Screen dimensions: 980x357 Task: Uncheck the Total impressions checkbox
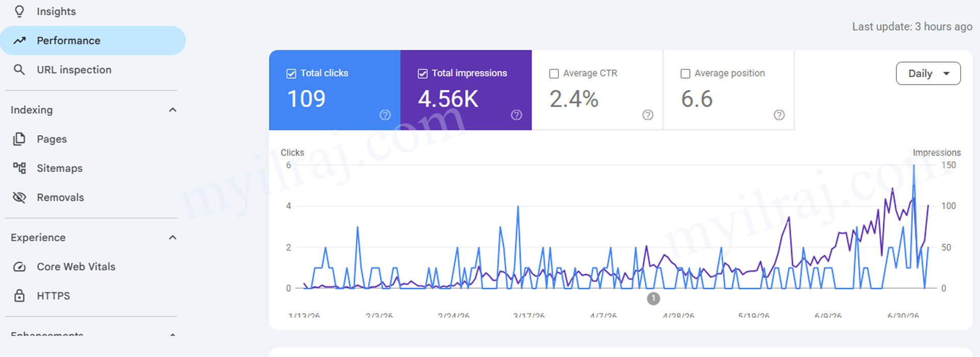423,73
